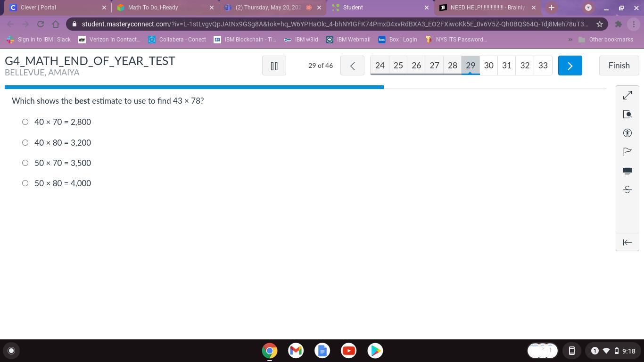Open the Box | Login bookmark
Image resolution: width=644 pixels, height=362 pixels.
(x=397, y=40)
